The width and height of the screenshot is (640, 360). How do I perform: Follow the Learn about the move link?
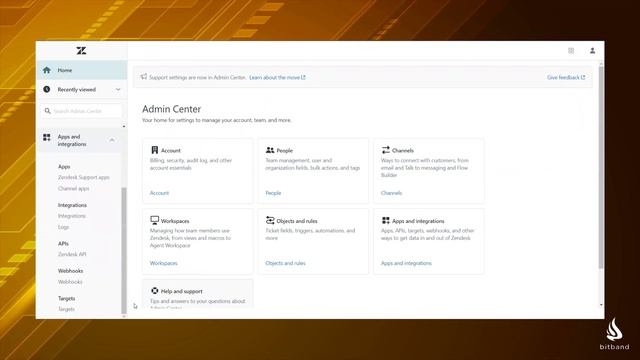pyautogui.click(x=277, y=78)
